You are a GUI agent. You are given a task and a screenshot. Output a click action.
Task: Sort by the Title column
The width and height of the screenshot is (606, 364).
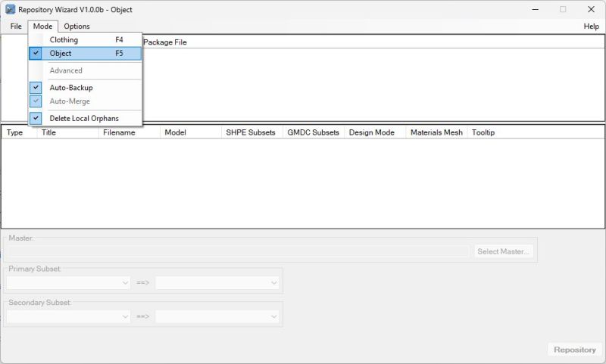[x=67, y=132]
